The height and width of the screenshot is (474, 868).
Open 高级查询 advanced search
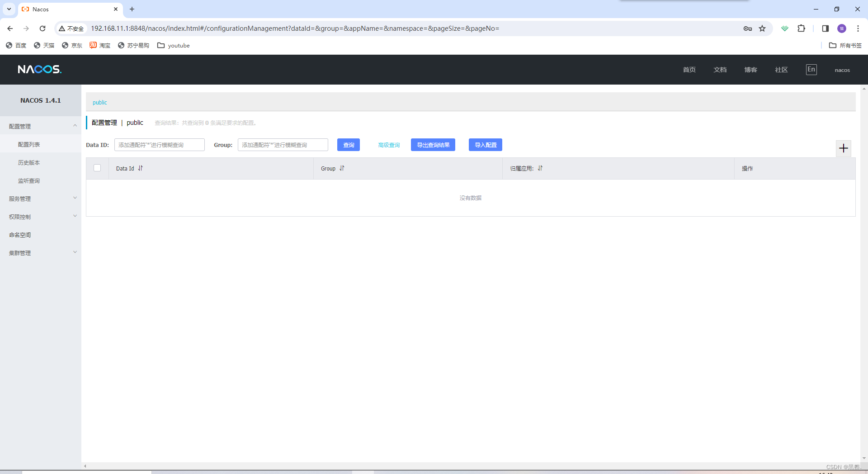pyautogui.click(x=389, y=145)
